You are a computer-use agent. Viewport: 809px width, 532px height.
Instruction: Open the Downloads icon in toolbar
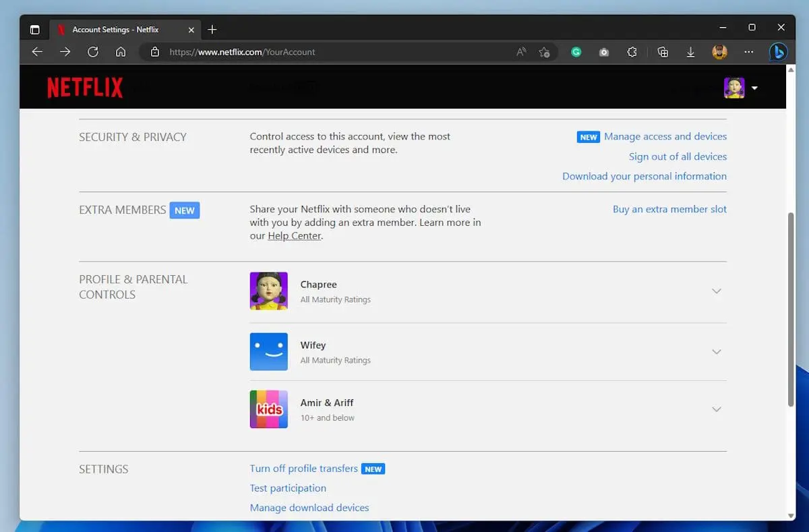pos(690,52)
